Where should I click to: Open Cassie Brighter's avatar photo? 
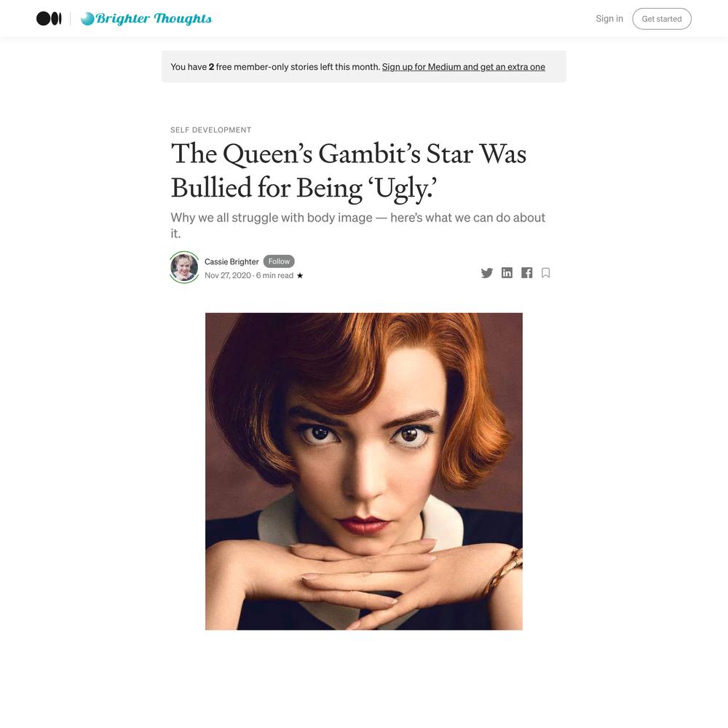click(184, 267)
